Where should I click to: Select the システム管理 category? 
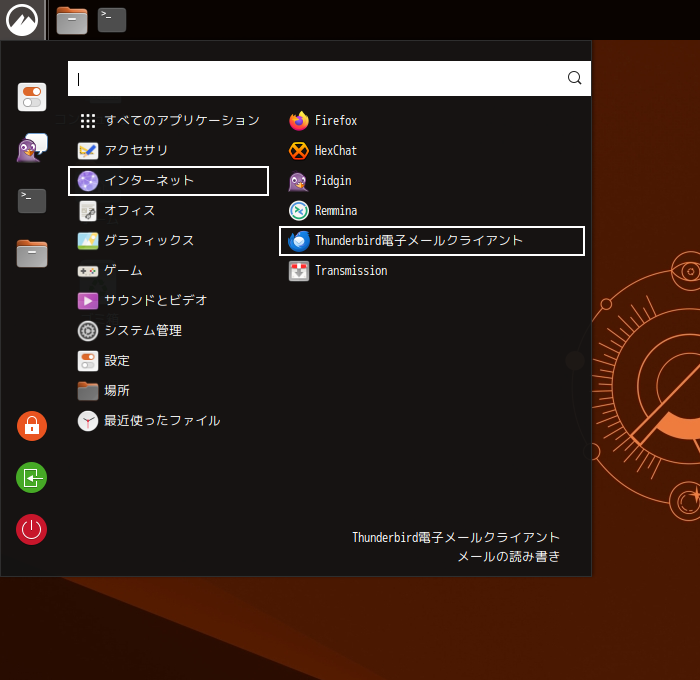coord(168,331)
